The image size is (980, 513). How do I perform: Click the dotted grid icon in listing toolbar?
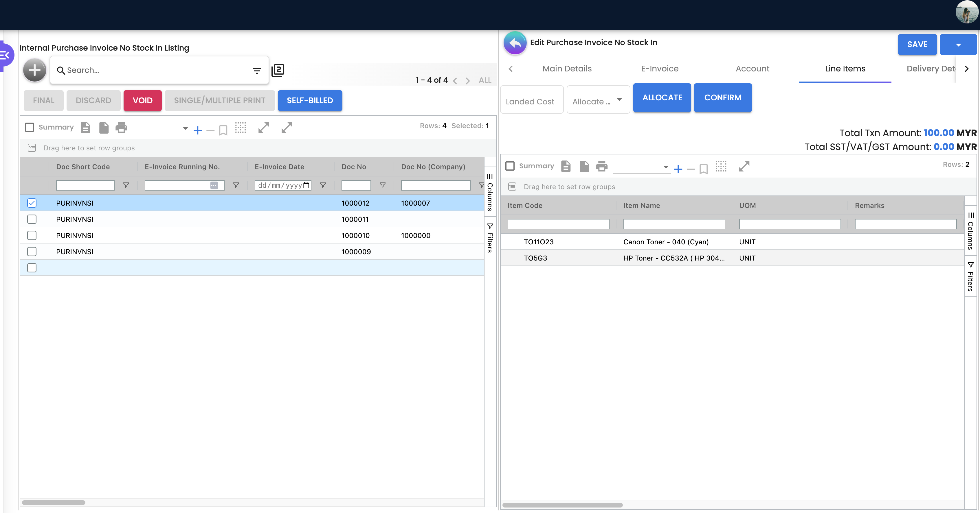241,128
